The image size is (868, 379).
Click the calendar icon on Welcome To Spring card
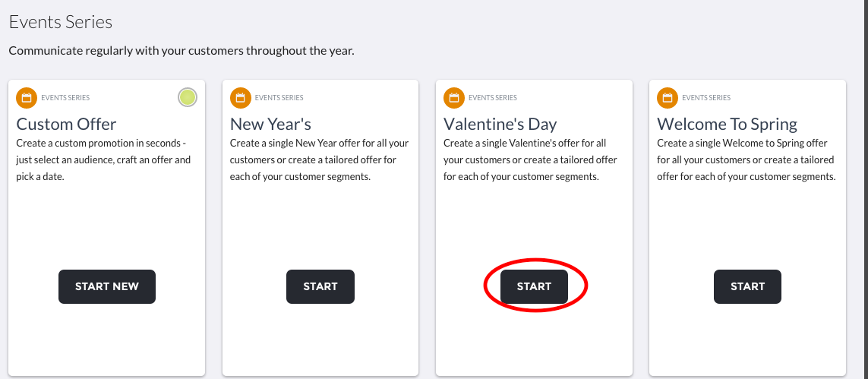[x=667, y=98]
